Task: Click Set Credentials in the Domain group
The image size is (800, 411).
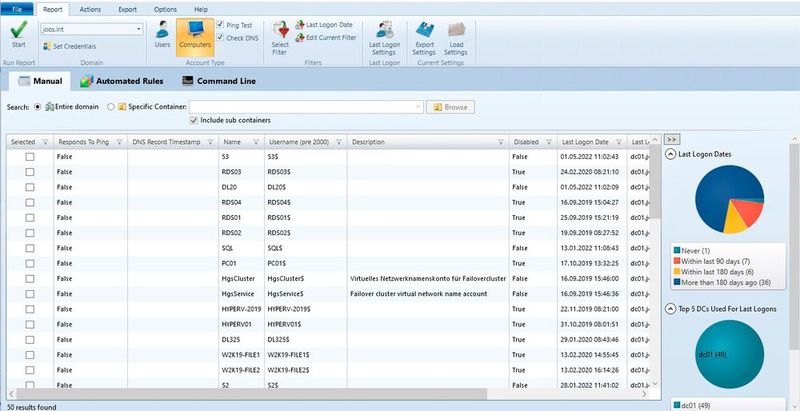Action: coord(75,46)
